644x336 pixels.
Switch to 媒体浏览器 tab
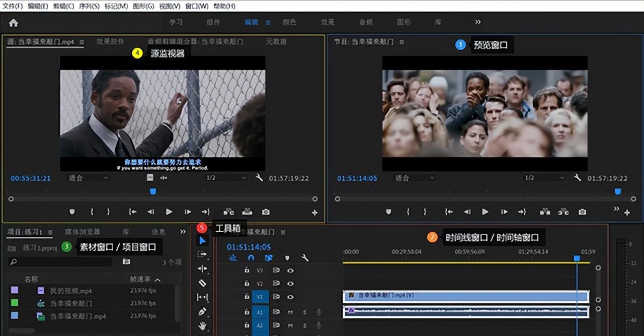(83, 232)
